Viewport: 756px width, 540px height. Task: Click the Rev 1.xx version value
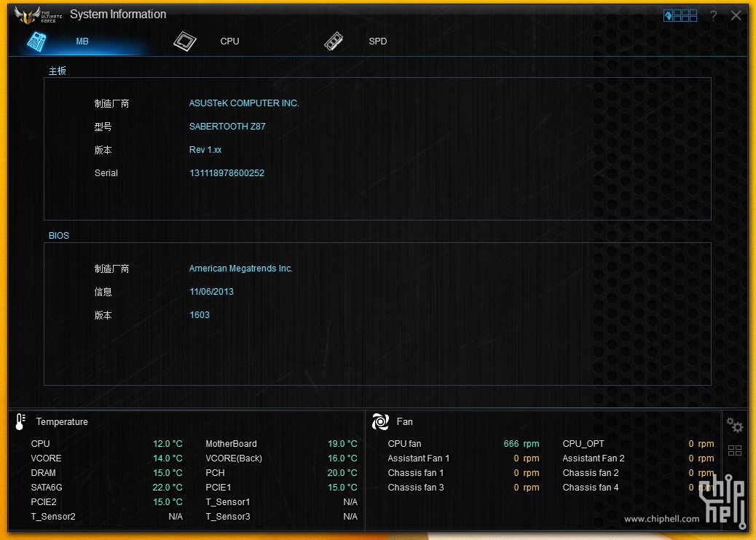pos(205,150)
